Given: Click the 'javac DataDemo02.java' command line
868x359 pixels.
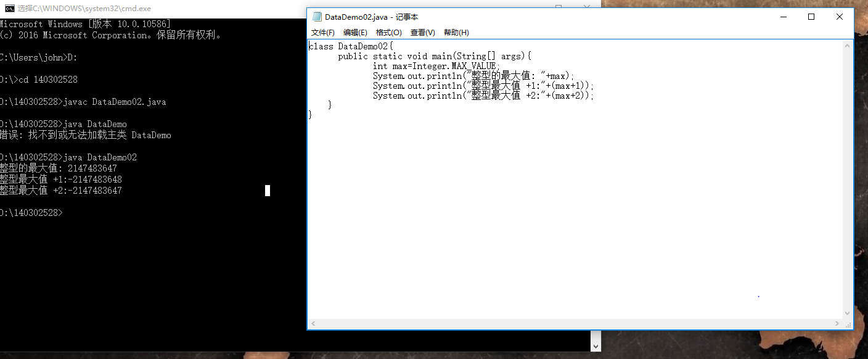Looking at the screenshot, I should (x=83, y=102).
